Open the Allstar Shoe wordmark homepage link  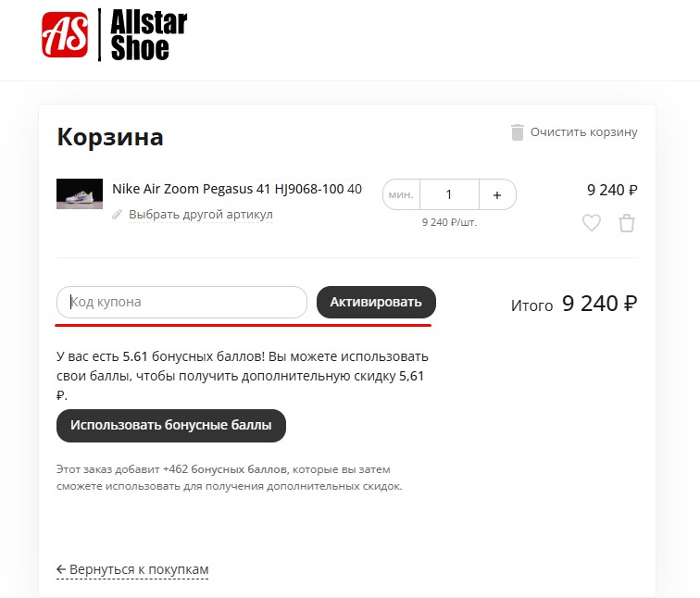tap(149, 35)
